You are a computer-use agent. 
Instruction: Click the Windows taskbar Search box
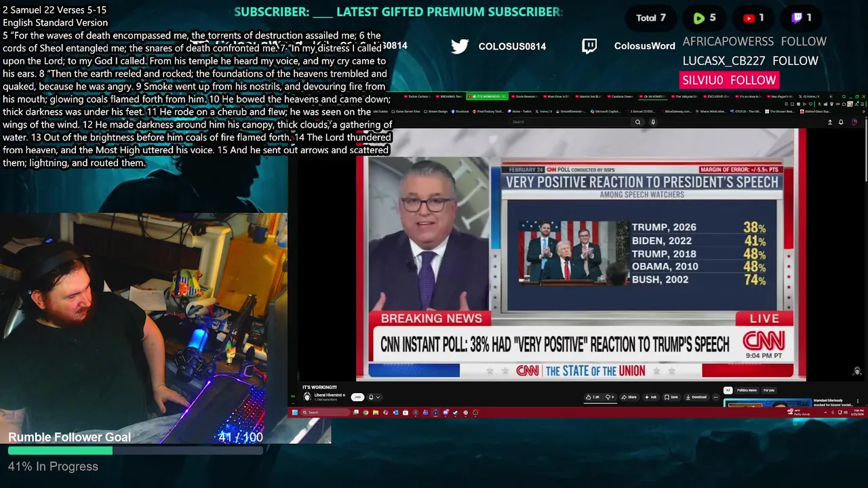(325, 412)
